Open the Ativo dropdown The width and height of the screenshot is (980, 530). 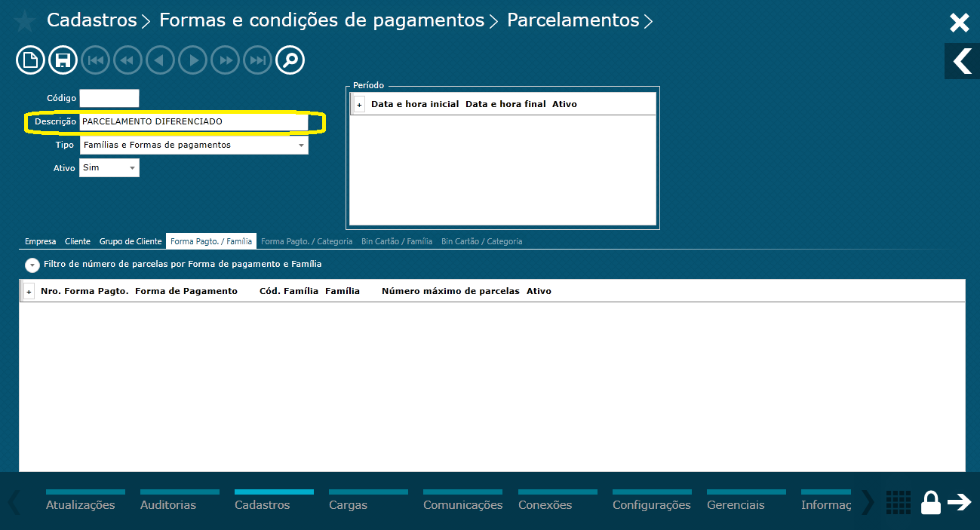pos(109,167)
